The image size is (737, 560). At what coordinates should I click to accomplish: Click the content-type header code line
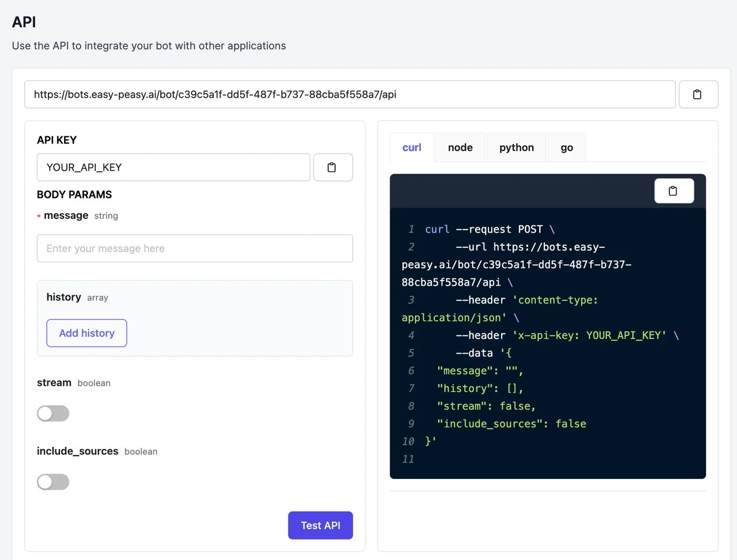coord(500,309)
